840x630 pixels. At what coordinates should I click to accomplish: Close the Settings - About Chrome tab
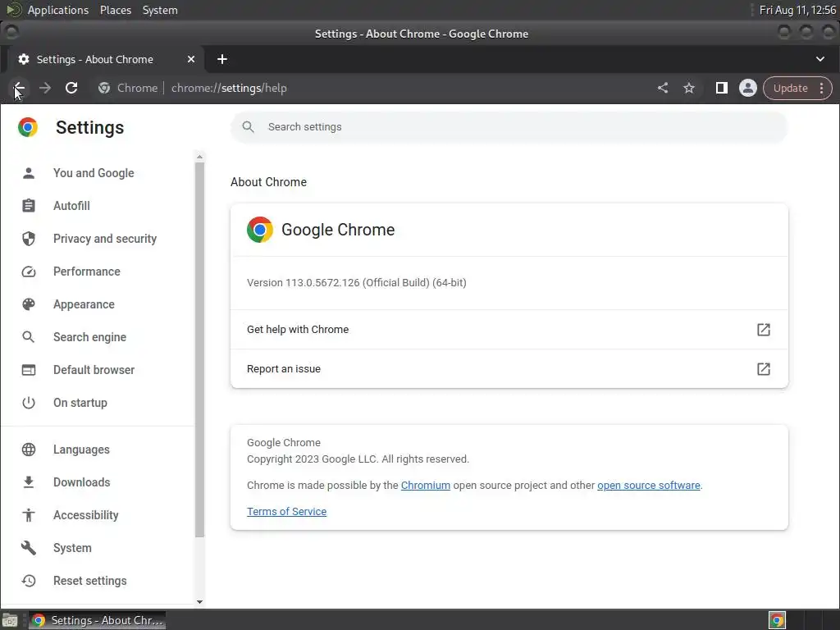(190, 59)
